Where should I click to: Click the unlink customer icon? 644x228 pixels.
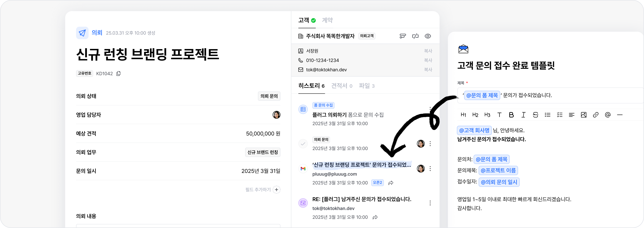click(415, 36)
